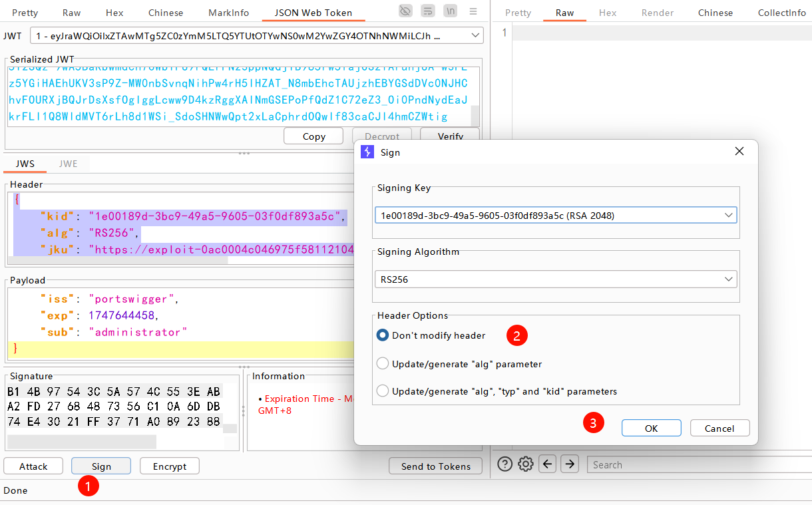Switch to the JWE tab
The height and width of the screenshot is (505, 812).
68,164
